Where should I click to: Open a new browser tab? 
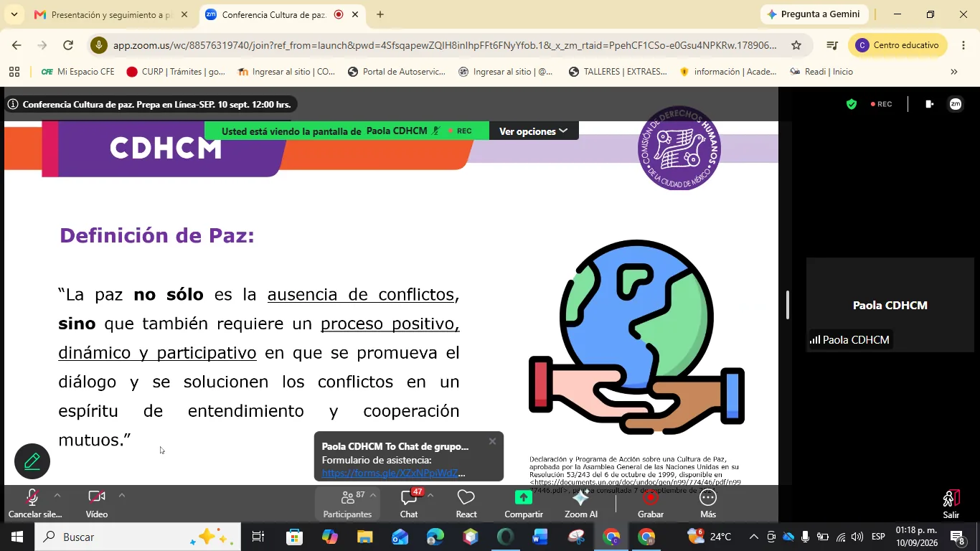coord(380,14)
